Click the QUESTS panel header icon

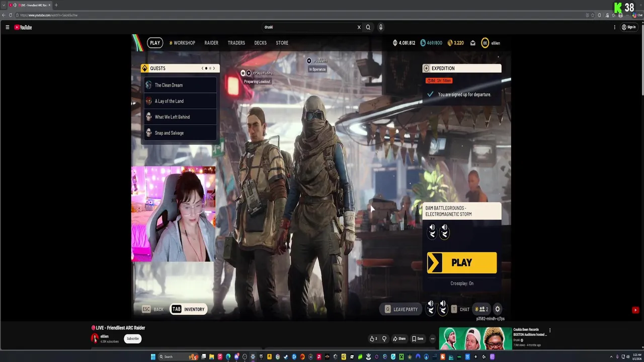tap(145, 68)
